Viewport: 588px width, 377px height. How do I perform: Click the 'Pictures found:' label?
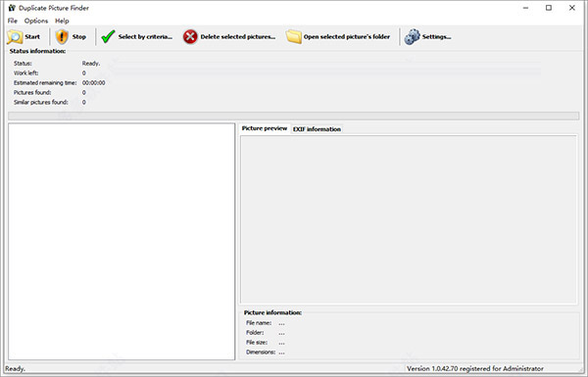pyautogui.click(x=32, y=93)
